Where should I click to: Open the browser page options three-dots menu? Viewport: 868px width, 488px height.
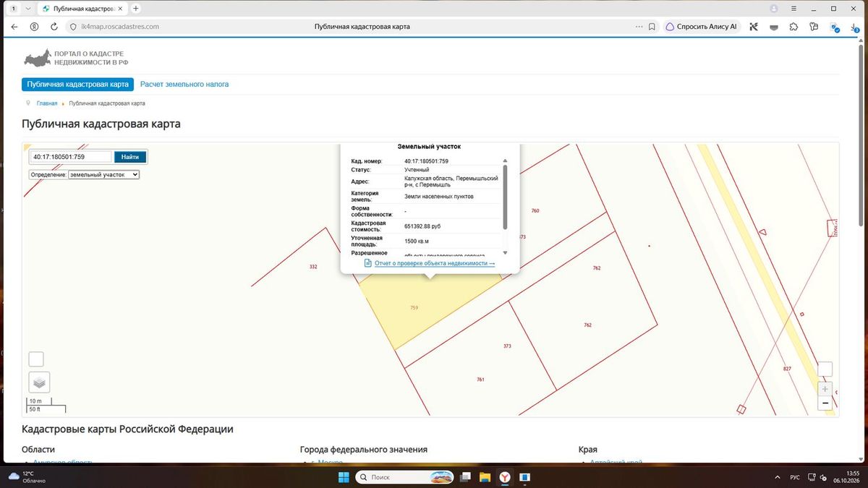(x=639, y=27)
